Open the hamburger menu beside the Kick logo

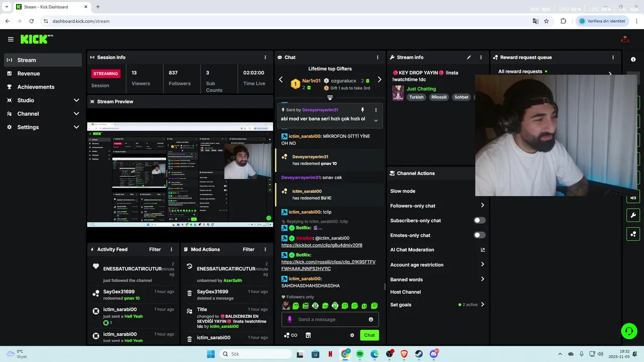click(11, 39)
